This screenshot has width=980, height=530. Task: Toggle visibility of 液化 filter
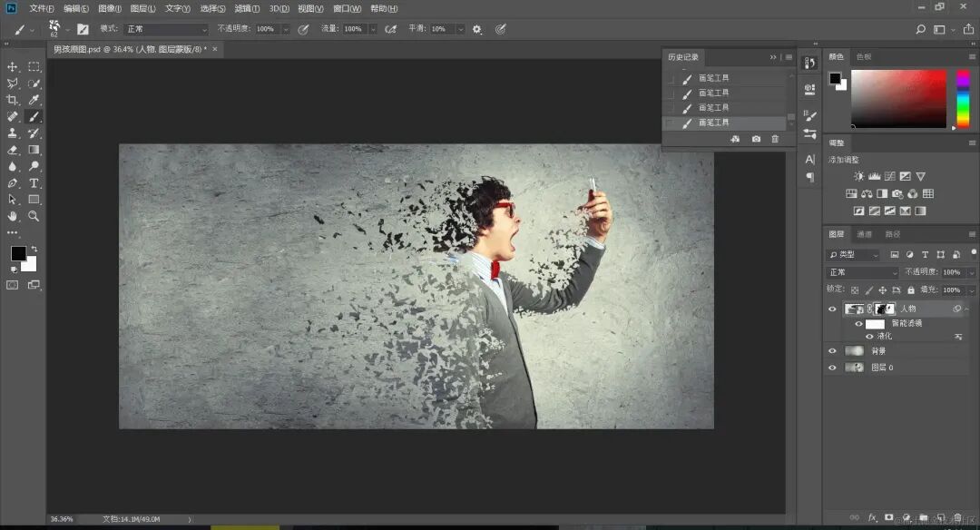(x=869, y=337)
